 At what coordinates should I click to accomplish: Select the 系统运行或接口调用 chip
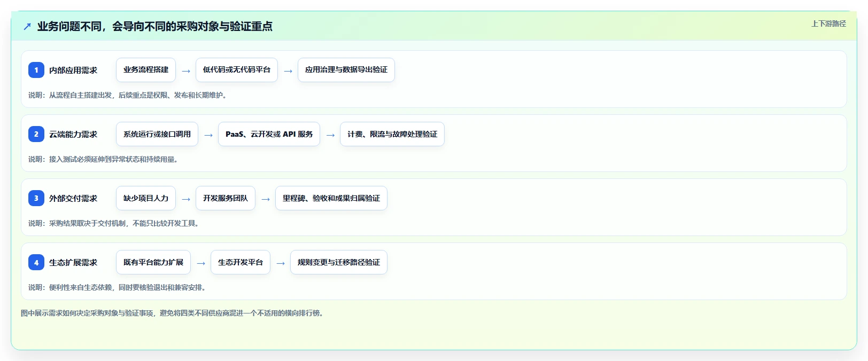pos(157,134)
